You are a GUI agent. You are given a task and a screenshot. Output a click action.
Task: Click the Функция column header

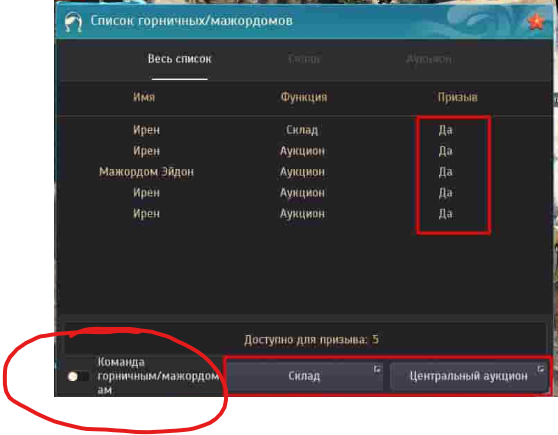304,97
